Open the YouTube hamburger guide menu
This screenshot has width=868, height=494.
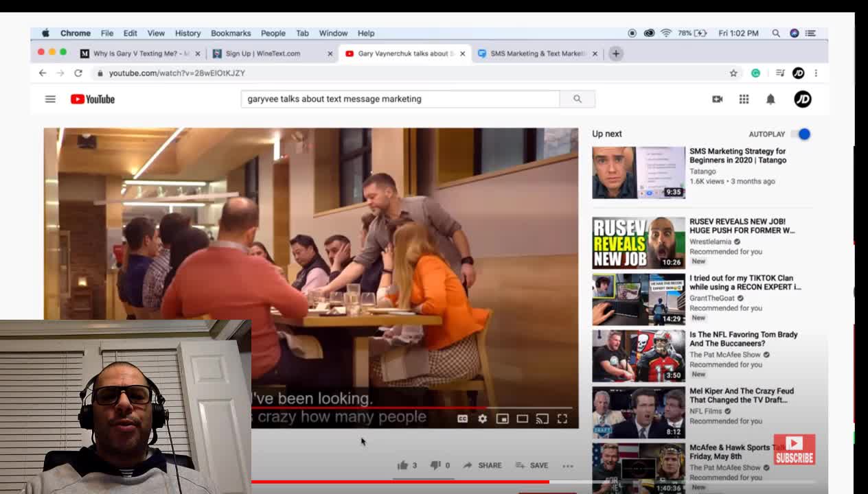50,99
